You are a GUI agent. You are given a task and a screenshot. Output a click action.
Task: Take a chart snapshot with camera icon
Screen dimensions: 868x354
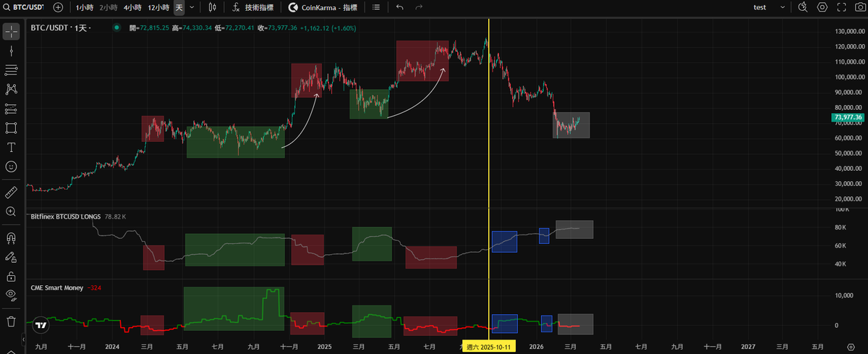(x=860, y=7)
